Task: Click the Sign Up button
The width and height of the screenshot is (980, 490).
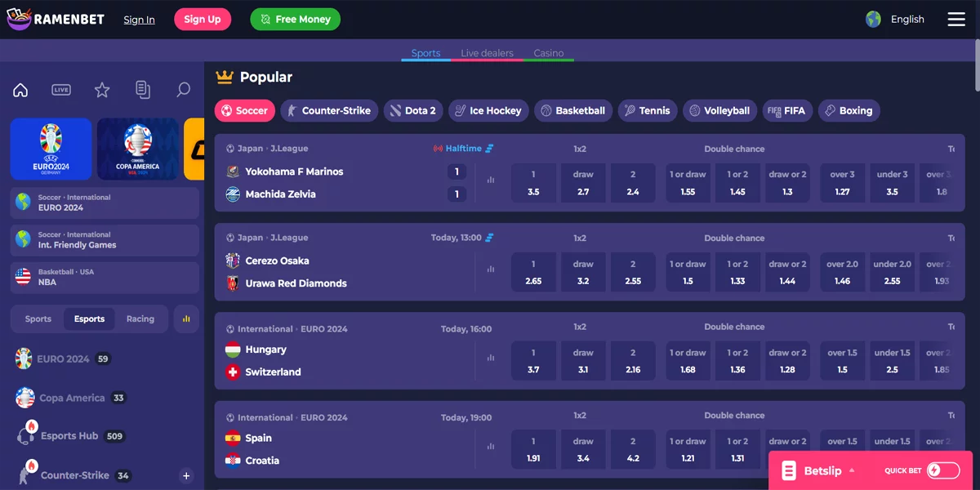Action: [203, 19]
